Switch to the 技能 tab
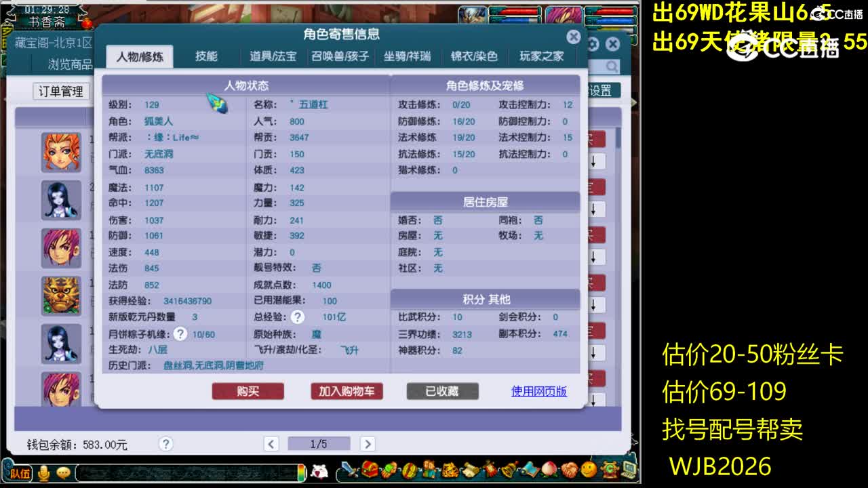 [x=208, y=56]
